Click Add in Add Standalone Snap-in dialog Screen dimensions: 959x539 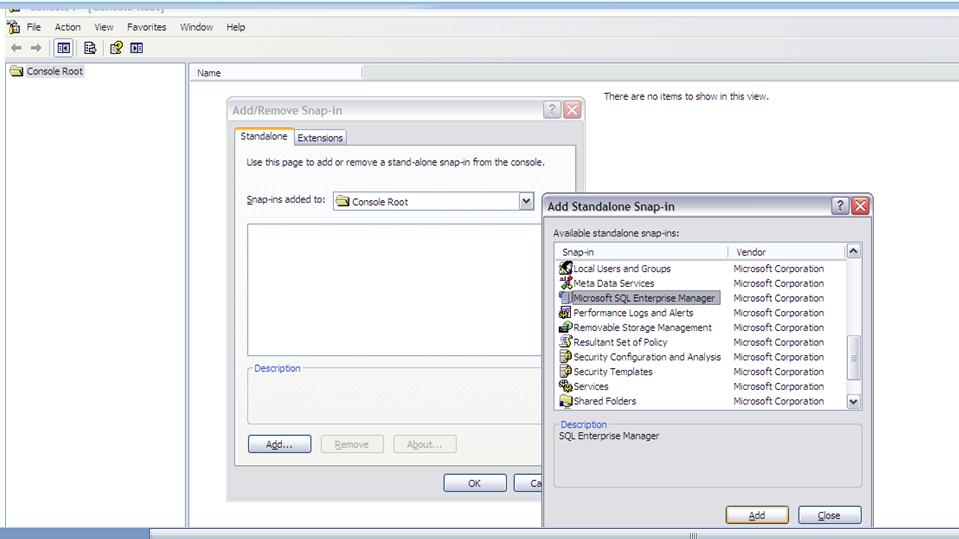click(757, 515)
